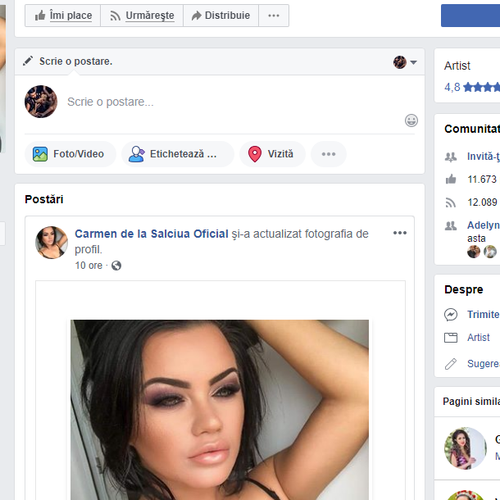Open the updated profile photo
The height and width of the screenshot is (500, 500).
pos(220,410)
